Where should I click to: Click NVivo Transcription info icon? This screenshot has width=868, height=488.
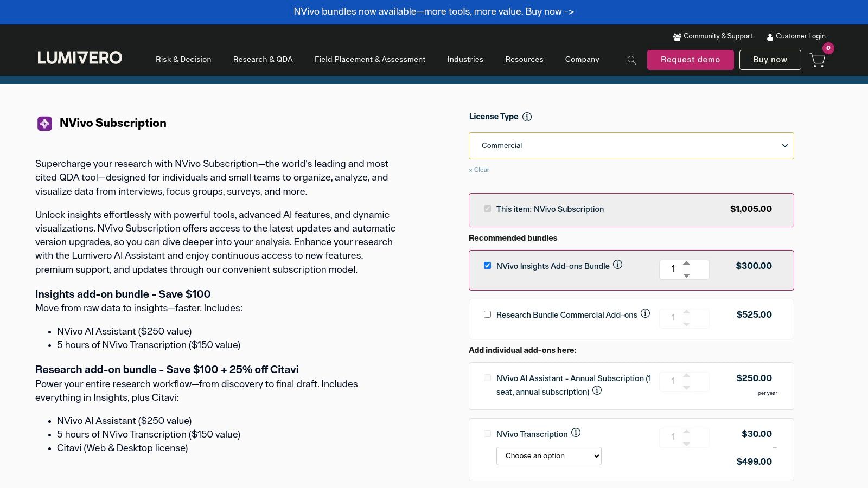point(576,433)
